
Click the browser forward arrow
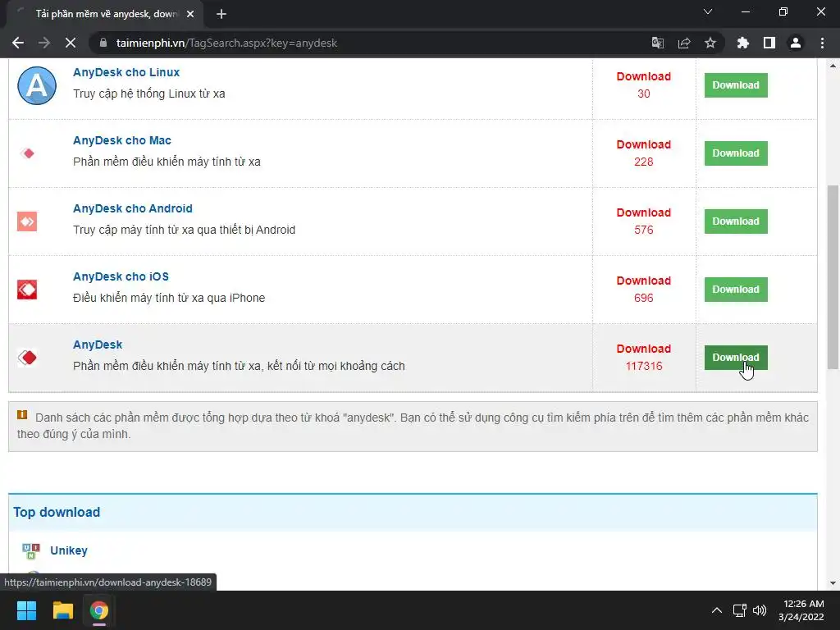pos(44,43)
